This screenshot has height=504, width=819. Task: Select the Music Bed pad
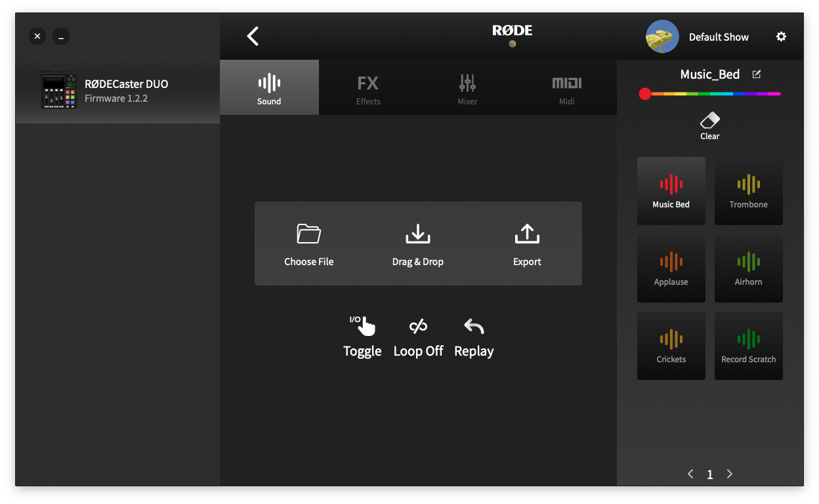(671, 191)
